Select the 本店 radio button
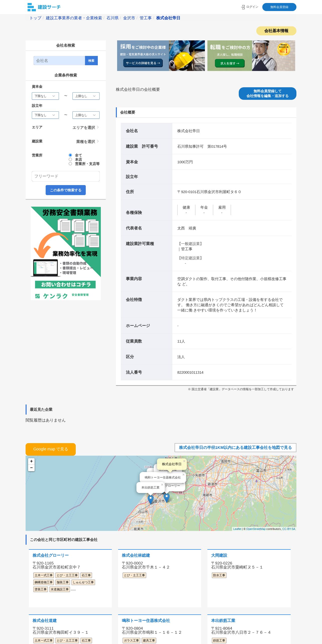 70,159
